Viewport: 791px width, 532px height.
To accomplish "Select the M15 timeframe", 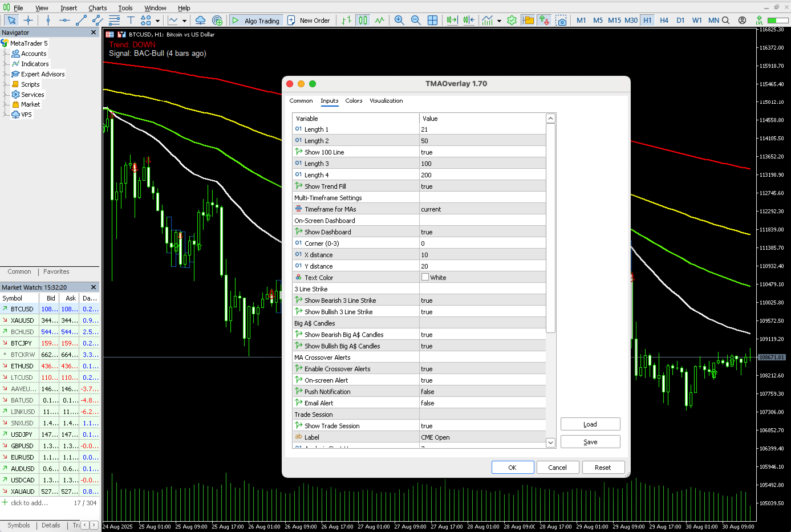I will [614, 20].
